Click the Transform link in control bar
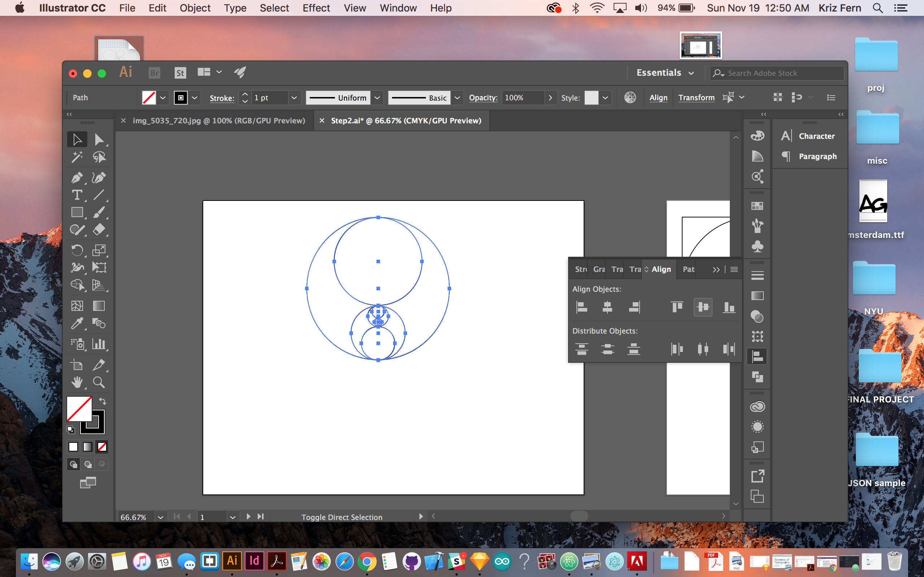 696,98
